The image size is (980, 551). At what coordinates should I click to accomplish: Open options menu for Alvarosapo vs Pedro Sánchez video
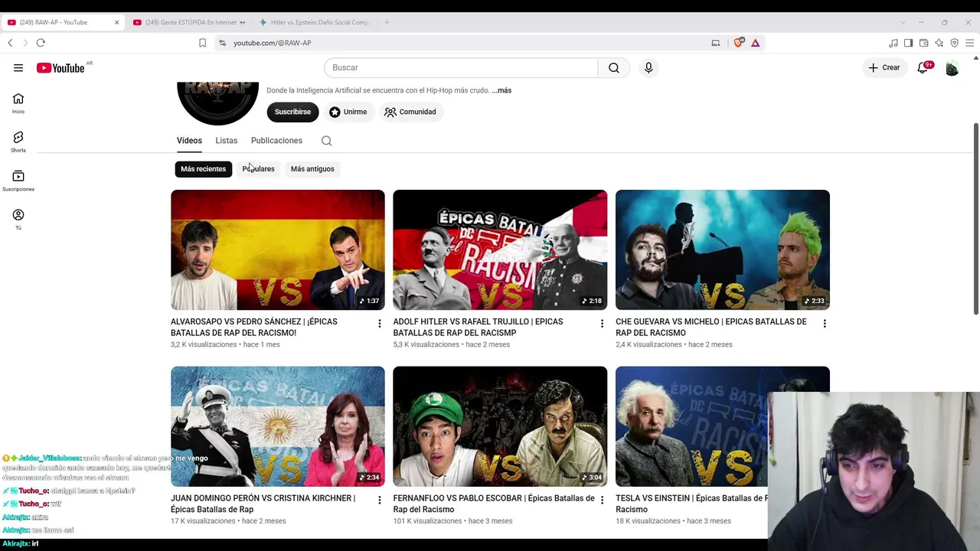pos(379,324)
